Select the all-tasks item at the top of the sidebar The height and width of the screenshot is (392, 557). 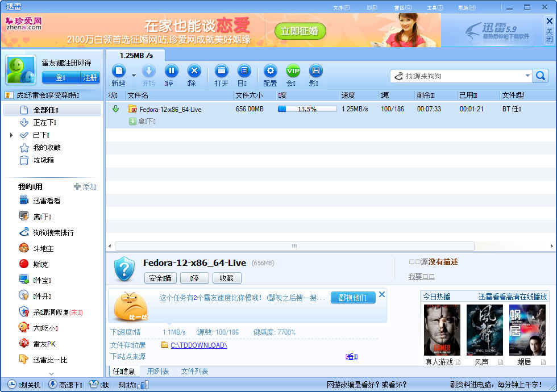52,110
